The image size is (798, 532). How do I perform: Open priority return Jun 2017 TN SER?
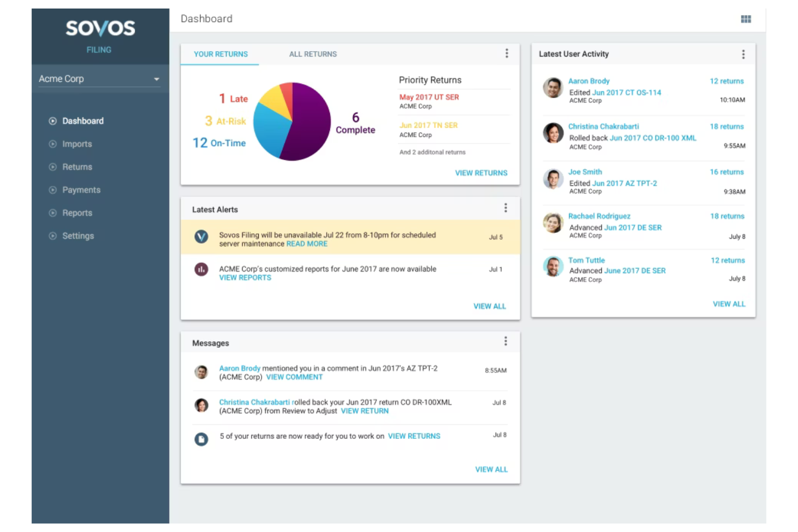click(429, 125)
